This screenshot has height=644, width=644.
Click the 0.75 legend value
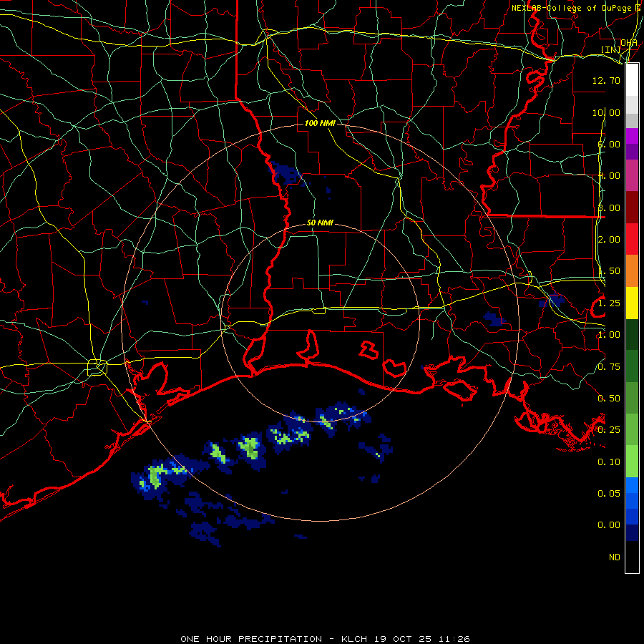point(609,367)
